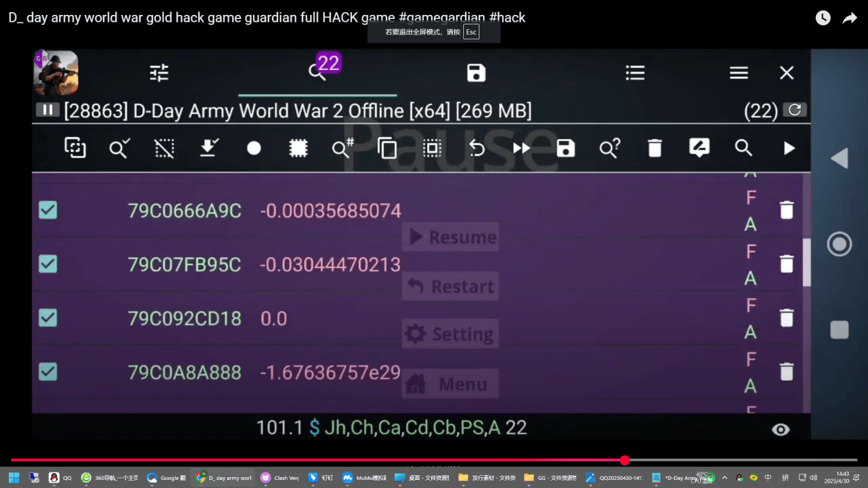The width and height of the screenshot is (868, 488).
Task: Uncheck the row for address 79C092CD18
Action: 47,318
